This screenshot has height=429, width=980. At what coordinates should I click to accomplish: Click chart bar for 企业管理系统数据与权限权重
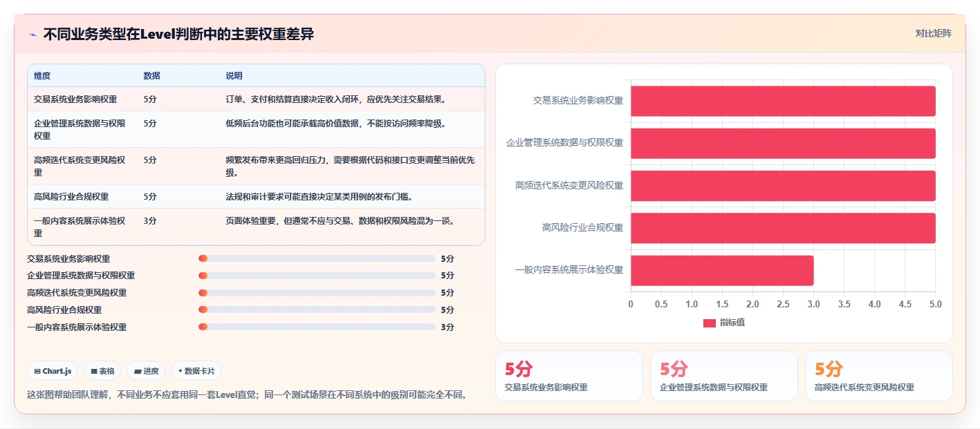click(x=783, y=143)
